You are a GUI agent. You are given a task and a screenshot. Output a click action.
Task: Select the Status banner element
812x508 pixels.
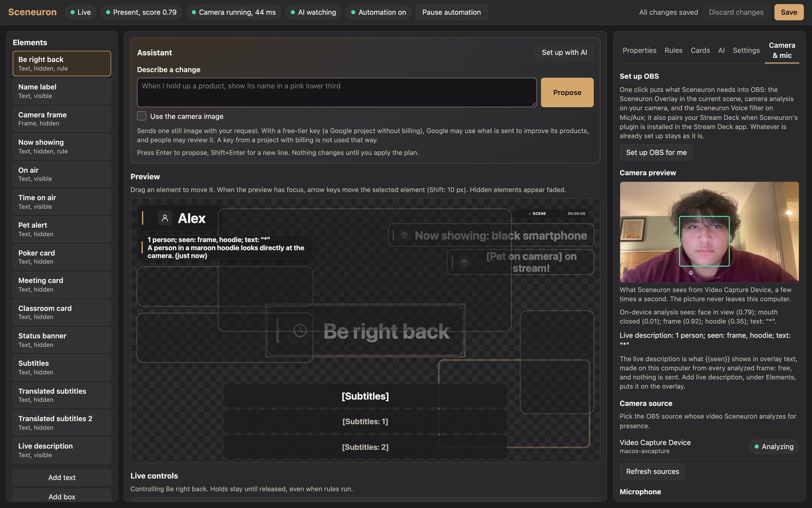pyautogui.click(x=62, y=340)
